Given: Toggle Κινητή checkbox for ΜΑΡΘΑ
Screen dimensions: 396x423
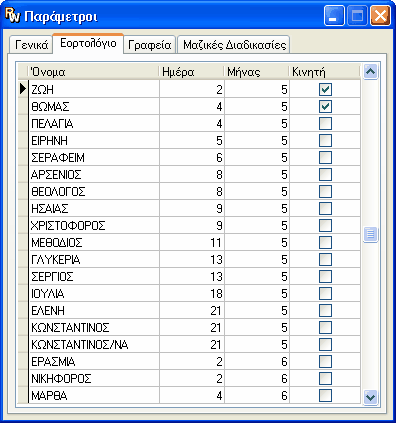Looking at the screenshot, I should pos(325,395).
